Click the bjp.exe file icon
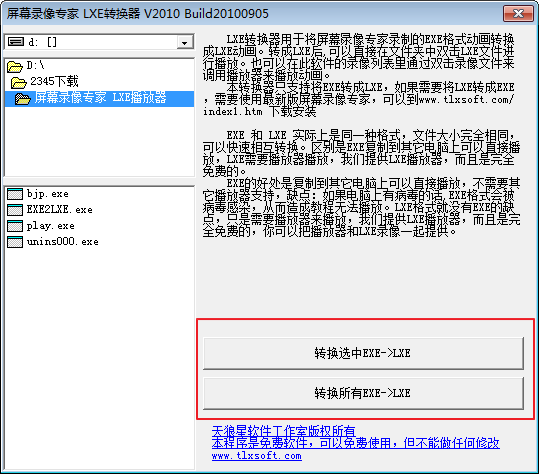539x474 pixels. tap(15, 194)
